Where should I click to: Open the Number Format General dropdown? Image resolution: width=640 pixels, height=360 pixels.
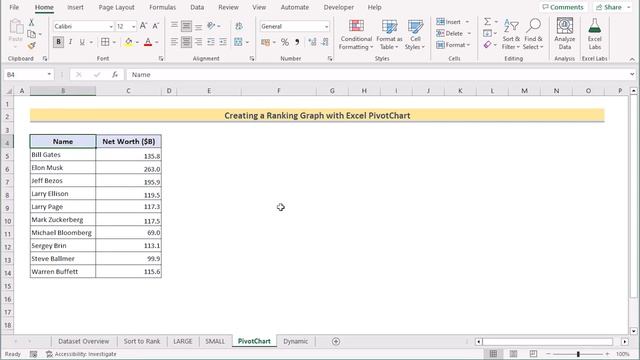click(x=326, y=27)
